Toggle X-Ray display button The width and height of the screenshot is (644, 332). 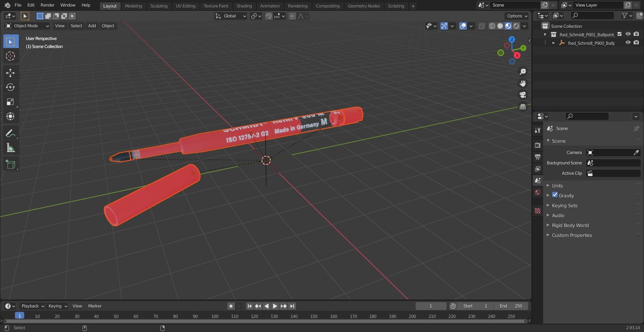[x=481, y=26]
